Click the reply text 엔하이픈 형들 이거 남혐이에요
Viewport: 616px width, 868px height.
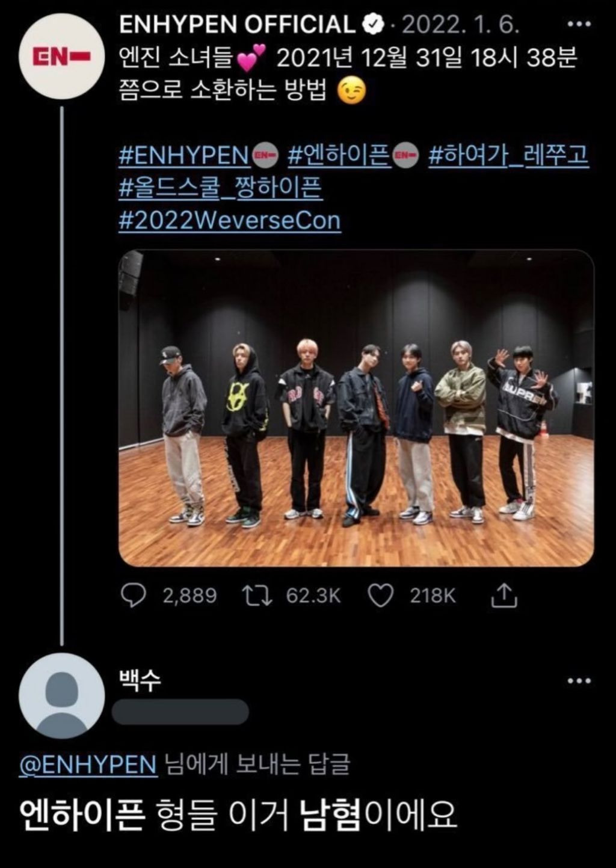[x=238, y=816]
